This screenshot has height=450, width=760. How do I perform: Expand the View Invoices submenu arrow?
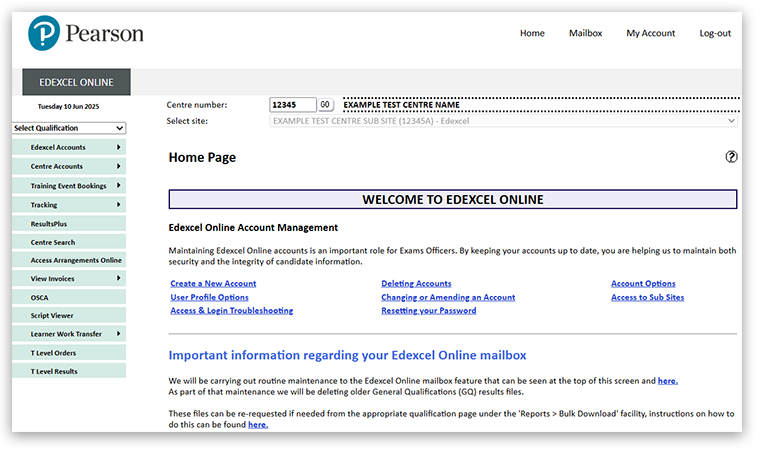119,278
